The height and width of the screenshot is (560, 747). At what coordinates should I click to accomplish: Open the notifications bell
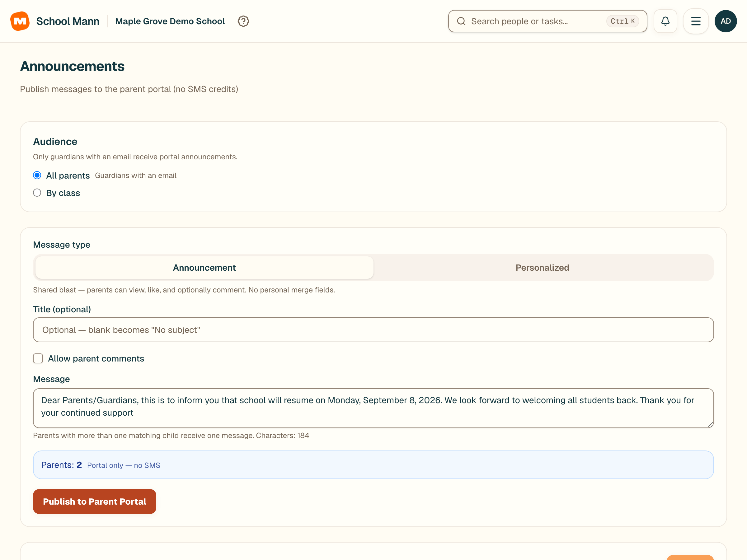click(665, 21)
